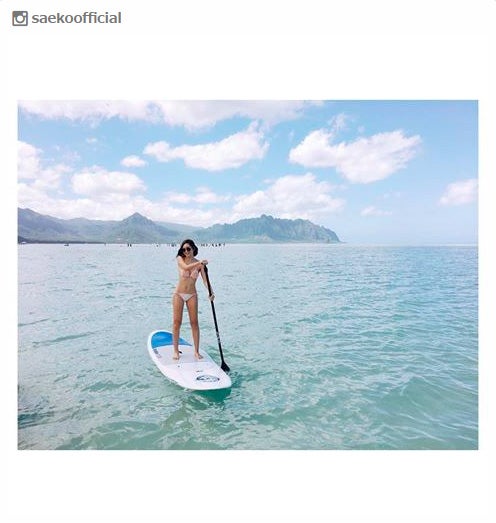
Task: Click the blue nose of the paddleboard
Action: coord(165,339)
